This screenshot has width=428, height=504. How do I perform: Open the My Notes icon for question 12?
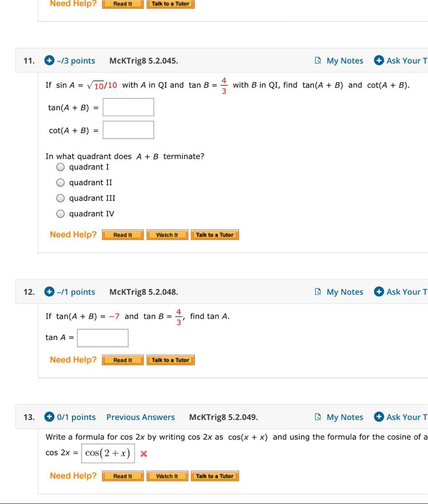pos(318,292)
